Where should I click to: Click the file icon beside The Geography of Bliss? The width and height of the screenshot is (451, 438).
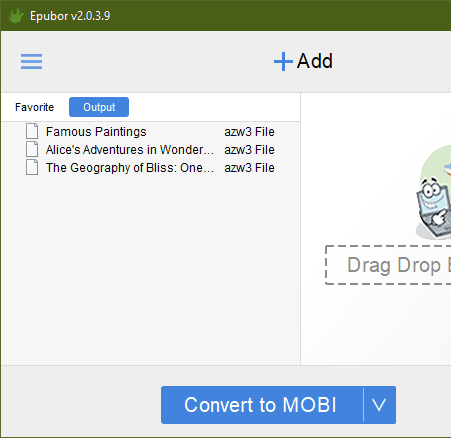pyautogui.click(x=32, y=167)
